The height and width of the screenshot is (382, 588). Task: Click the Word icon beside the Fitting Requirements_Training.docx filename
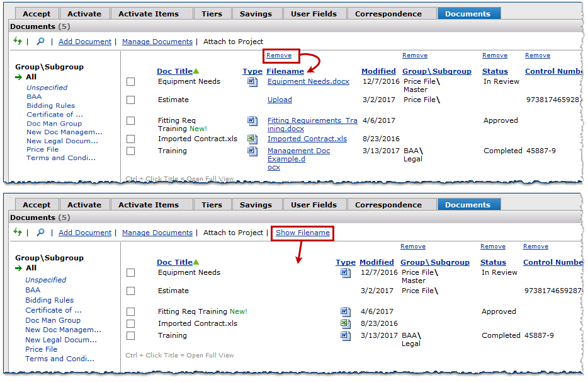pos(252,120)
